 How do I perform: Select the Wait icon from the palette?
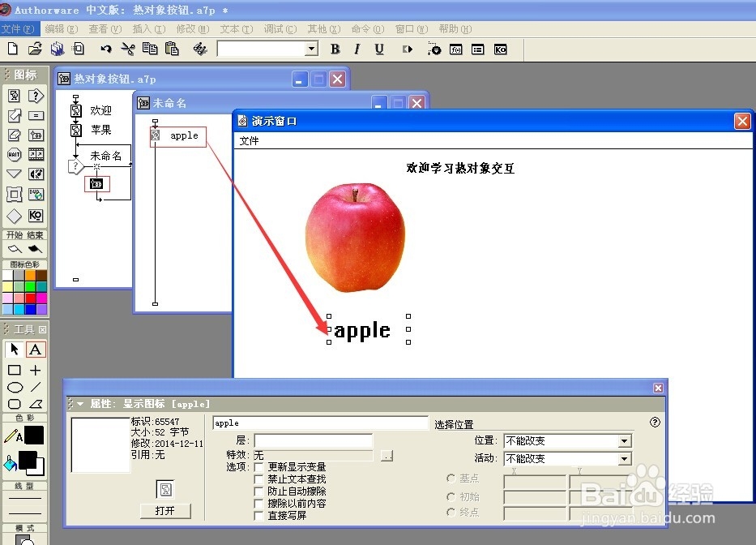14,153
